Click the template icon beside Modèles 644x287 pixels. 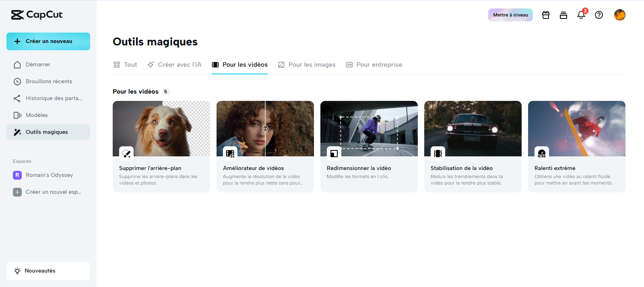tap(17, 115)
